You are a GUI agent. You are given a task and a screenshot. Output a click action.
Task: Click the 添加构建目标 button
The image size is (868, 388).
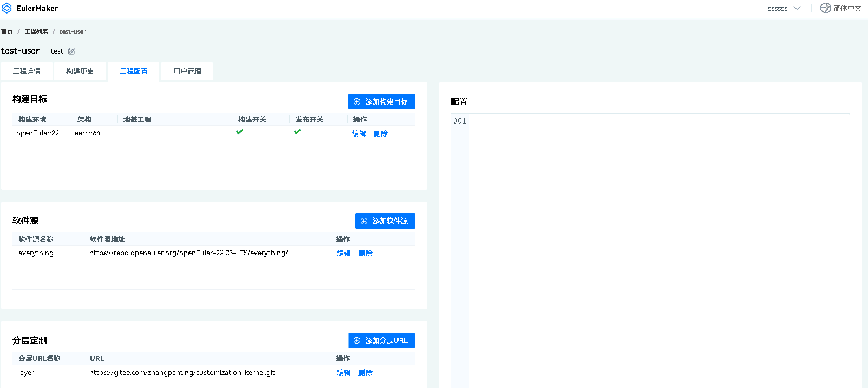381,102
